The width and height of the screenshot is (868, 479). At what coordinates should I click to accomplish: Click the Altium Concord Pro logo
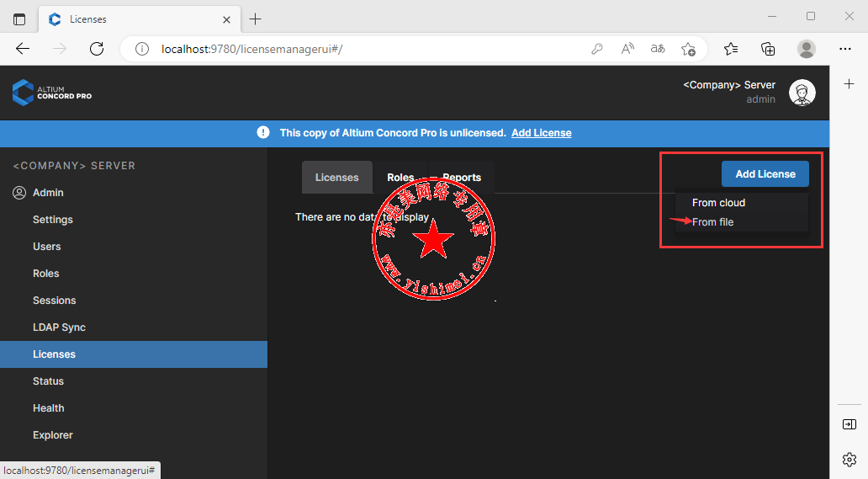click(52, 93)
